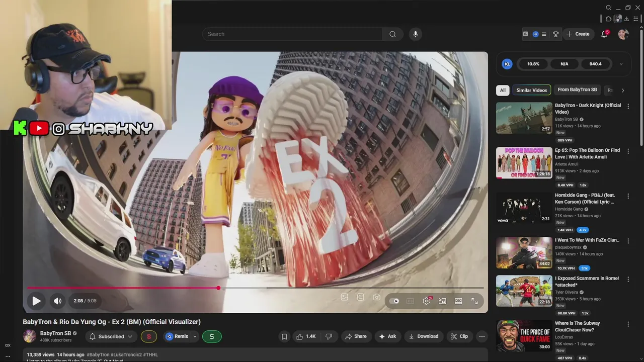Expand the IQ stats bar chevron in sidebar
644x362 pixels.
pyautogui.click(x=621, y=64)
